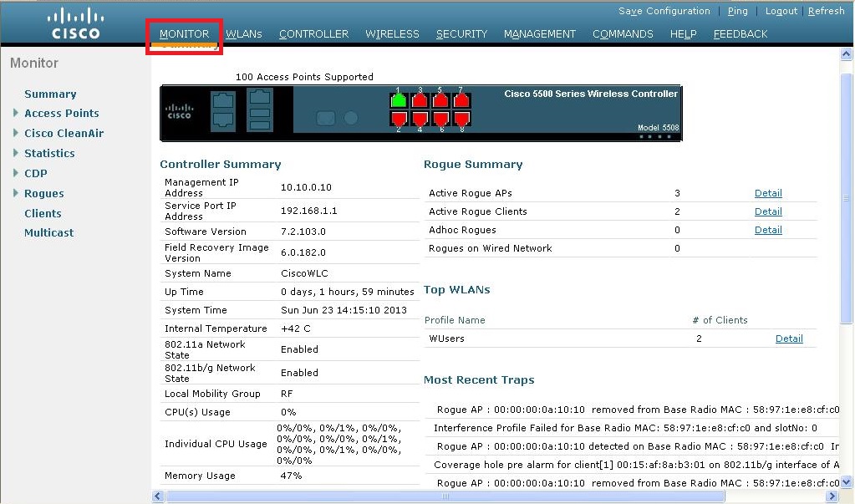Open Detail for Active Rogue Clients
The height and width of the screenshot is (504, 855).
(x=768, y=211)
